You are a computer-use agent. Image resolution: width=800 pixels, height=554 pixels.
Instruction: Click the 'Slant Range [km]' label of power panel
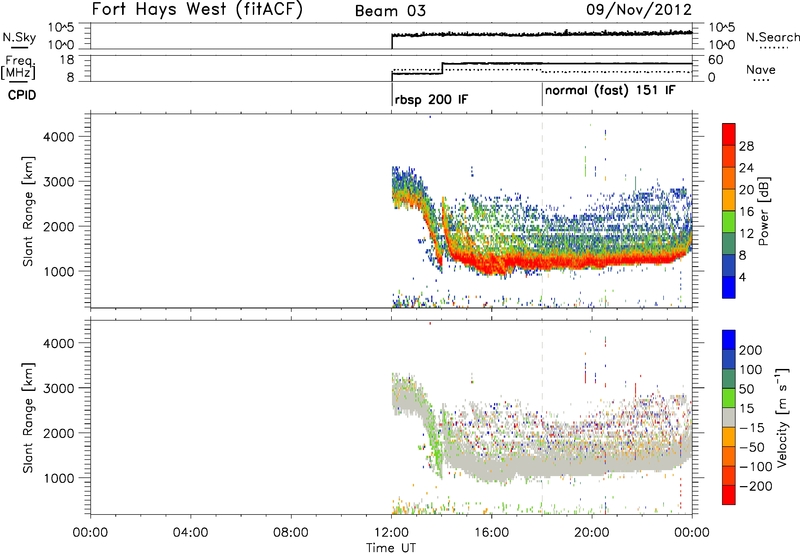coord(29,211)
